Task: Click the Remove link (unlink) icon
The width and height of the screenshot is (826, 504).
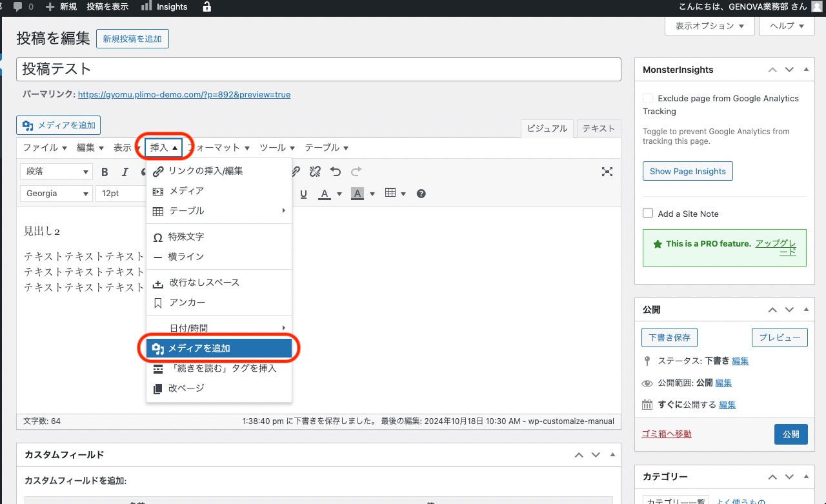Action: coord(315,172)
